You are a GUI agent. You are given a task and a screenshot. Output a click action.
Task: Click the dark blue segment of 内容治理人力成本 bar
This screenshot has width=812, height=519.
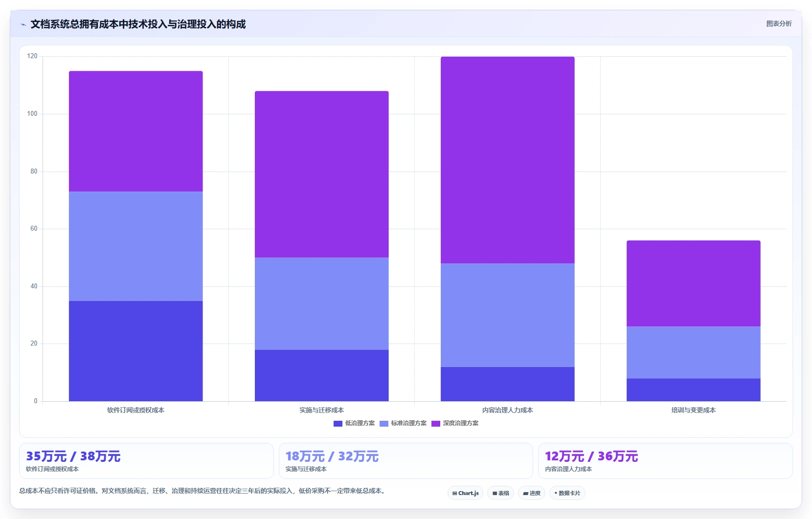pyautogui.click(x=507, y=384)
